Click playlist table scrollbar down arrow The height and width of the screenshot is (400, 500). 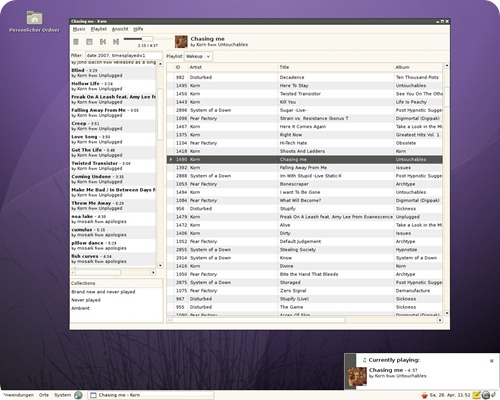[447, 313]
